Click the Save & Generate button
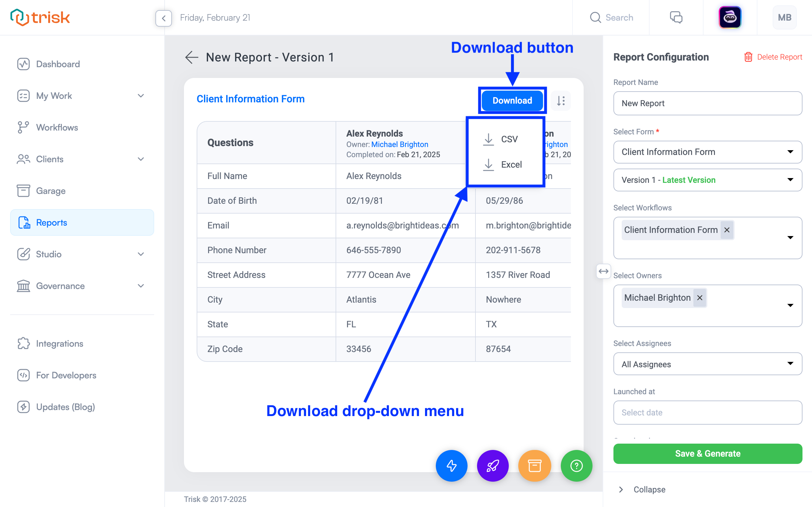The image size is (812, 507). pyautogui.click(x=707, y=453)
